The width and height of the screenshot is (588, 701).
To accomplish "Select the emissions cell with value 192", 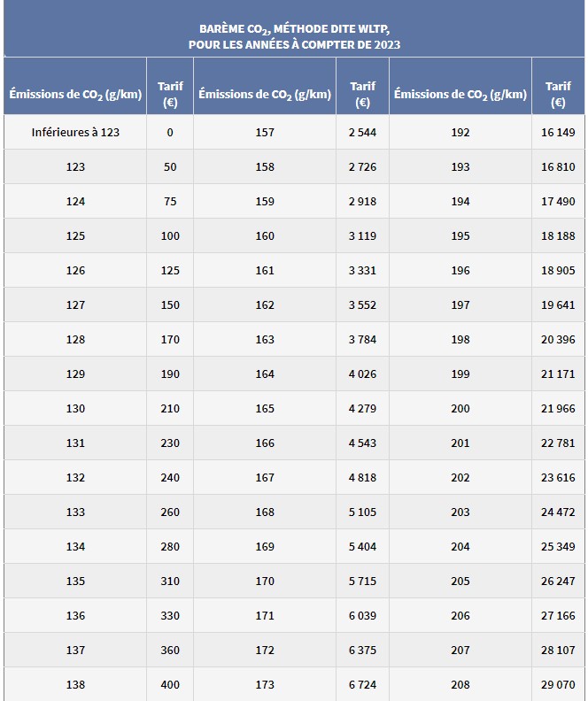I will 460,132.
